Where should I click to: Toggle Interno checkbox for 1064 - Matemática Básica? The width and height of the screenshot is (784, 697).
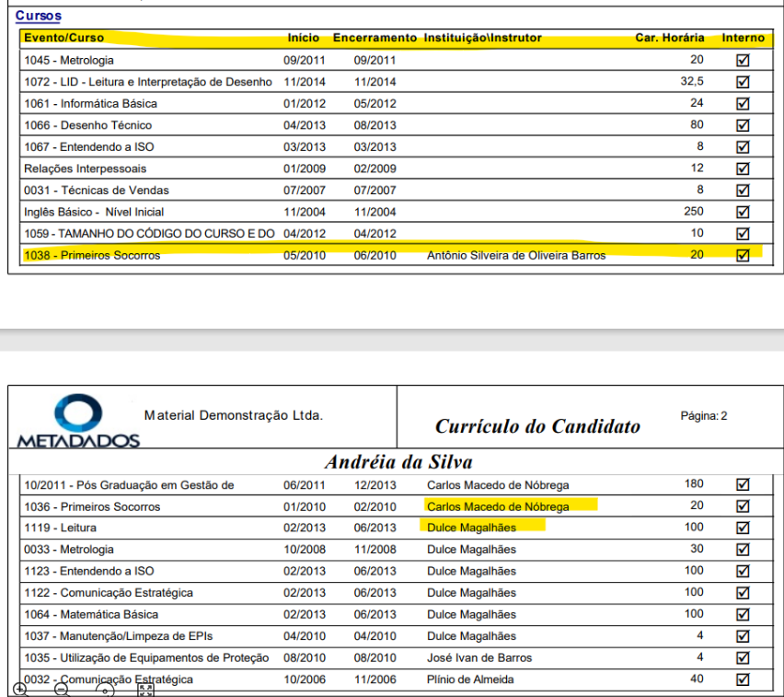pos(743,615)
